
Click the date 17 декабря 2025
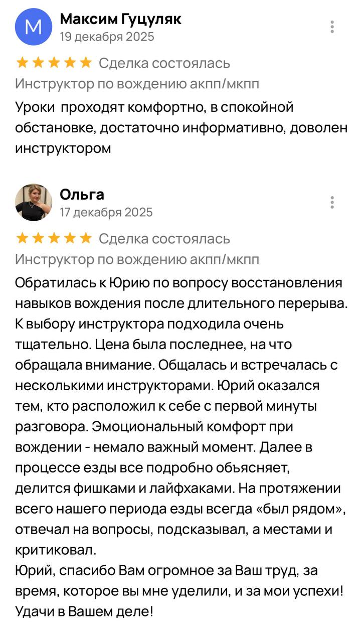(x=106, y=212)
